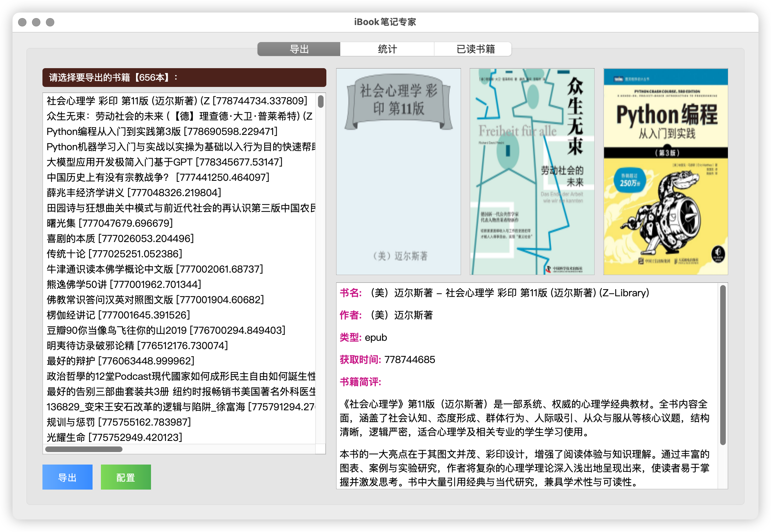Click the book list horizontal scrollbar

click(84, 449)
